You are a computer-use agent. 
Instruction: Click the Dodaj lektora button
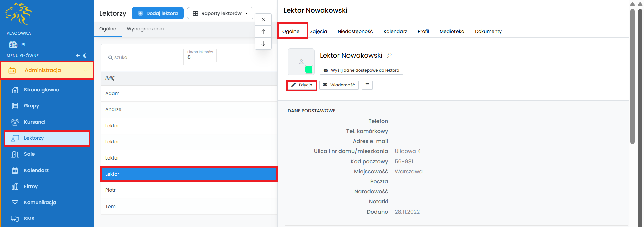tap(158, 13)
